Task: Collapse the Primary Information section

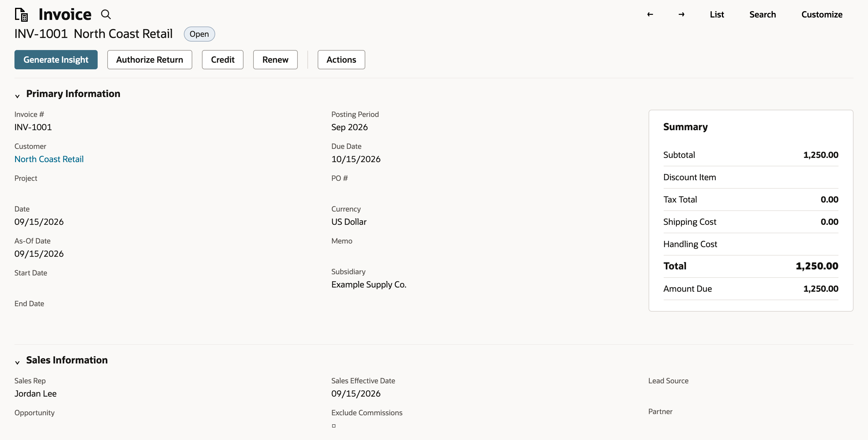Action: coord(17,96)
